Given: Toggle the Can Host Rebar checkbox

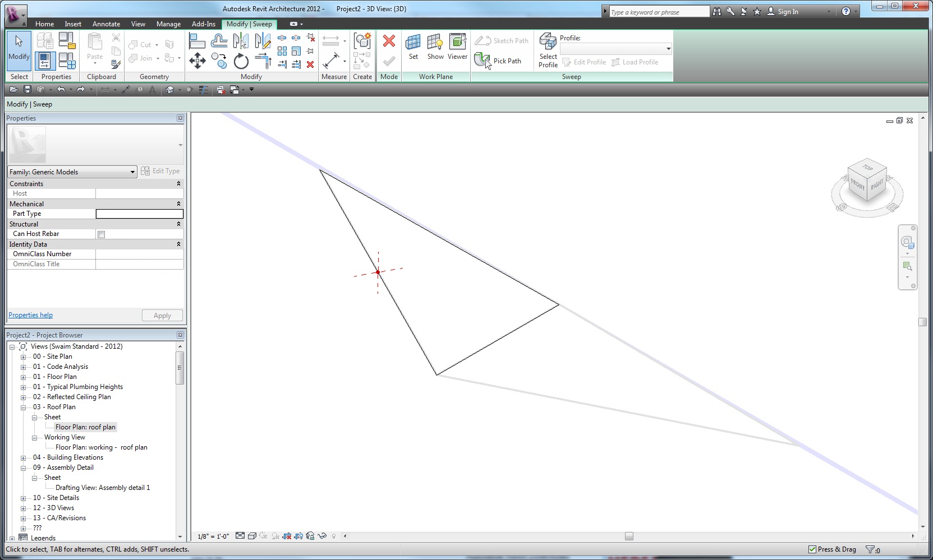Looking at the screenshot, I should point(102,234).
